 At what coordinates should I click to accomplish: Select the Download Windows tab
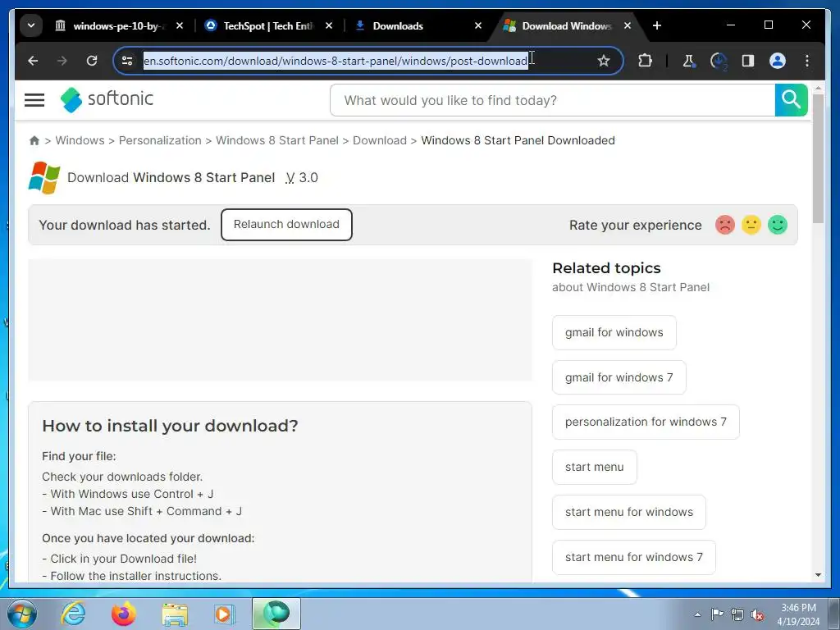click(566, 25)
